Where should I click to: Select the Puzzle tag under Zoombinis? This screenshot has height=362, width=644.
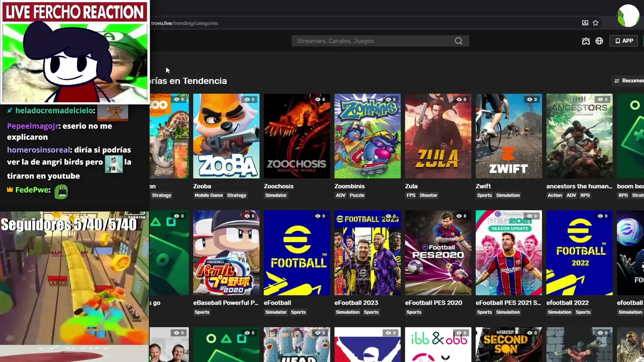point(357,195)
